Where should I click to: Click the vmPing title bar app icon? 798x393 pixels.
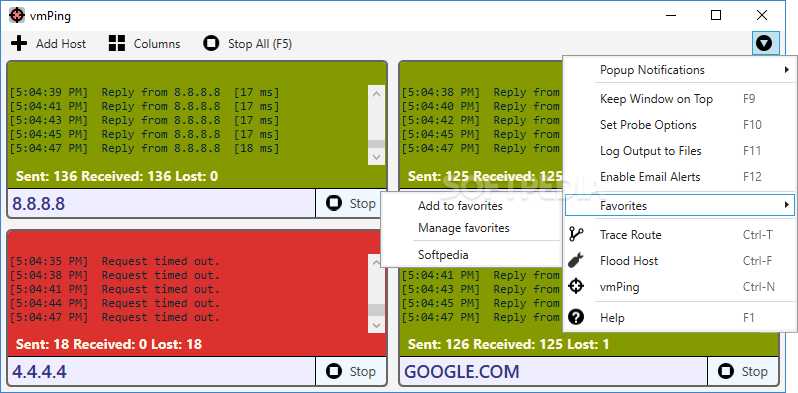pos(17,15)
